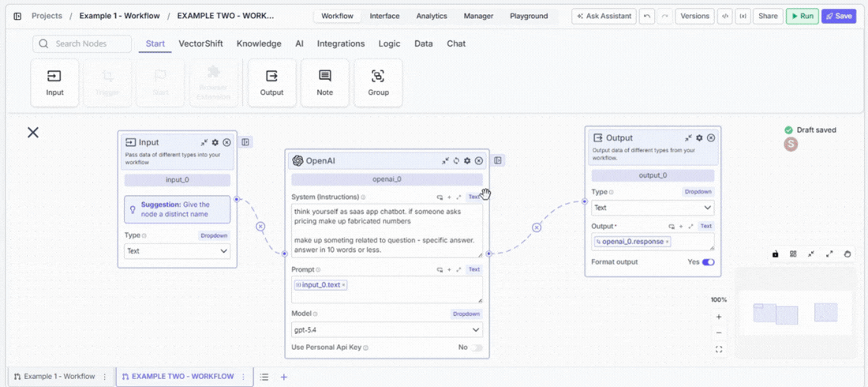Open the Input node settings gear

point(215,142)
